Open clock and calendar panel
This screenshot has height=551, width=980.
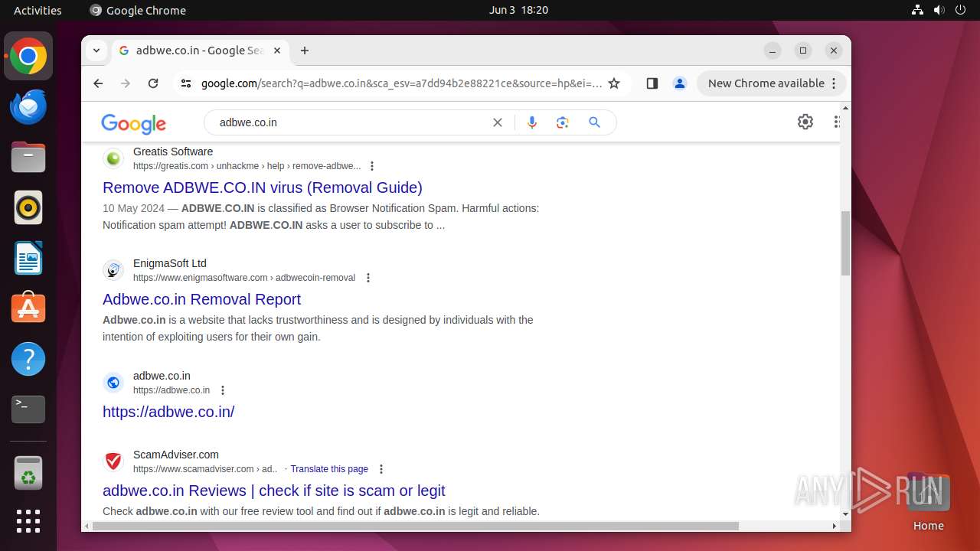tap(518, 10)
